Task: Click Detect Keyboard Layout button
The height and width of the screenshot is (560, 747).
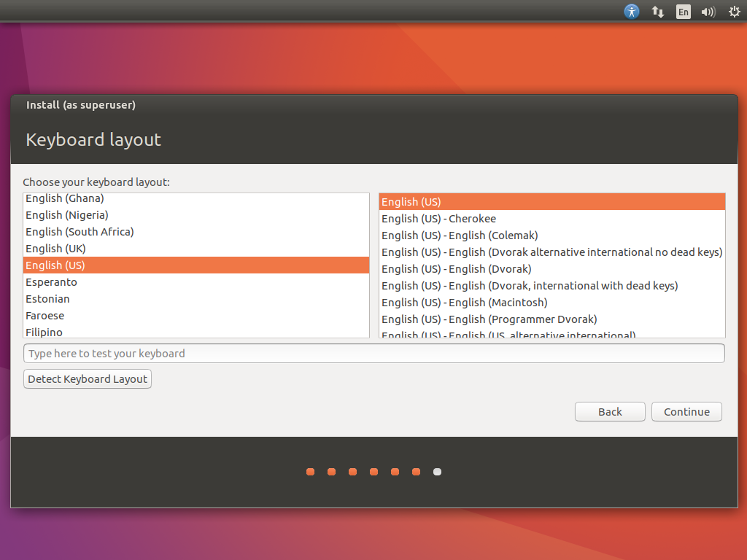Action: tap(88, 379)
